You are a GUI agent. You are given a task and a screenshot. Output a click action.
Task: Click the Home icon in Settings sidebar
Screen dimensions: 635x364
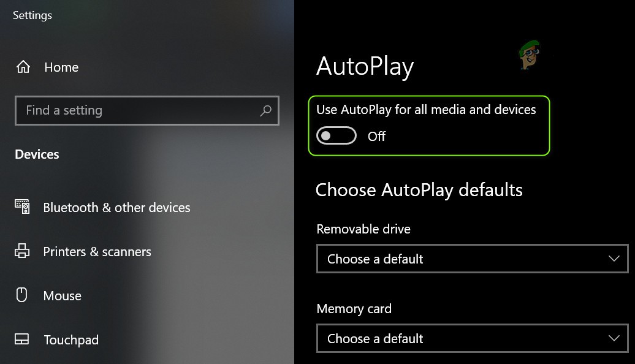(x=23, y=67)
